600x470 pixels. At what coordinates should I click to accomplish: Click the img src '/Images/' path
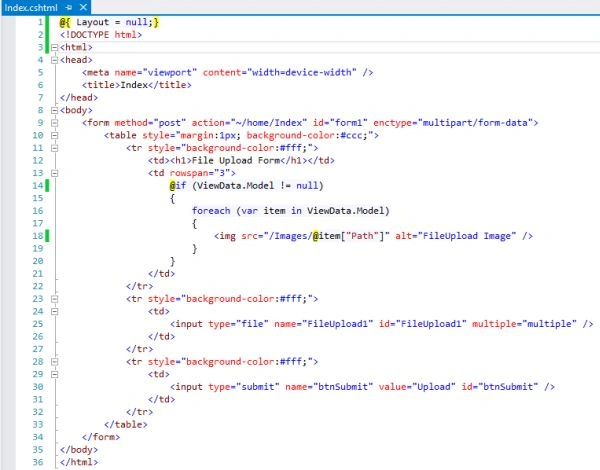click(290, 236)
